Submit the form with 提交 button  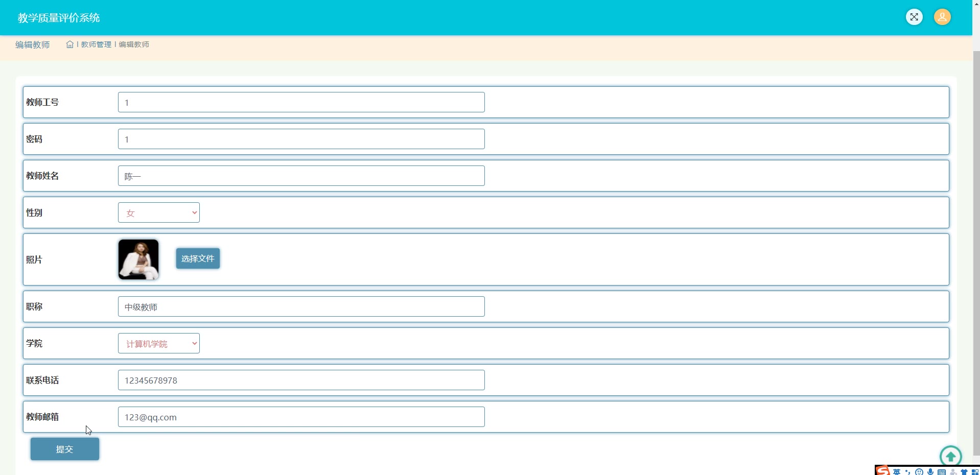pos(65,449)
